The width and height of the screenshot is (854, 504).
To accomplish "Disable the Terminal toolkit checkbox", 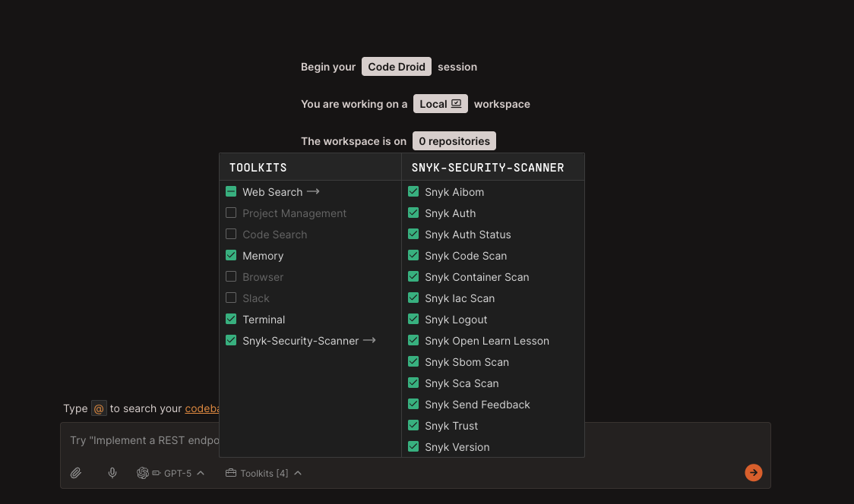I will coord(231,320).
